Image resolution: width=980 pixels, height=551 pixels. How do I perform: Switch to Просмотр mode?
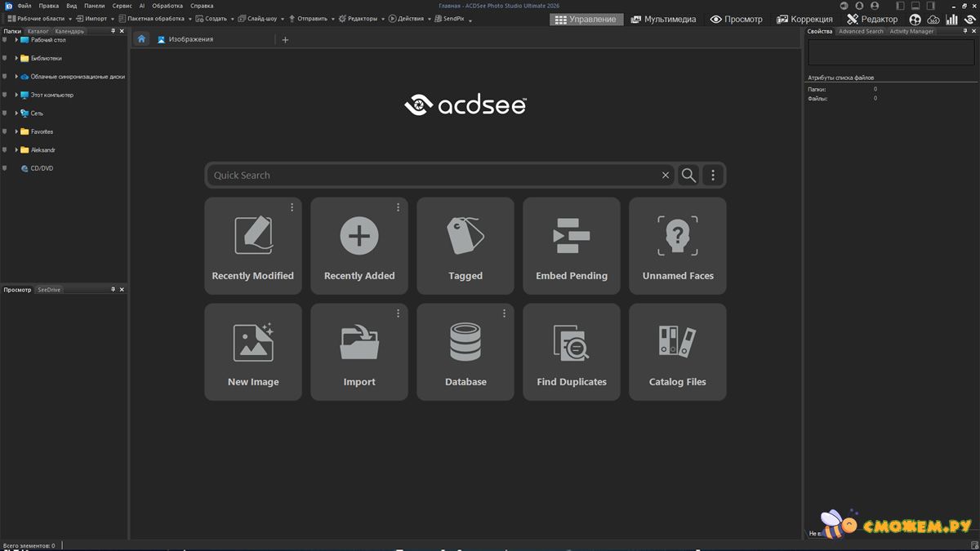736,20
